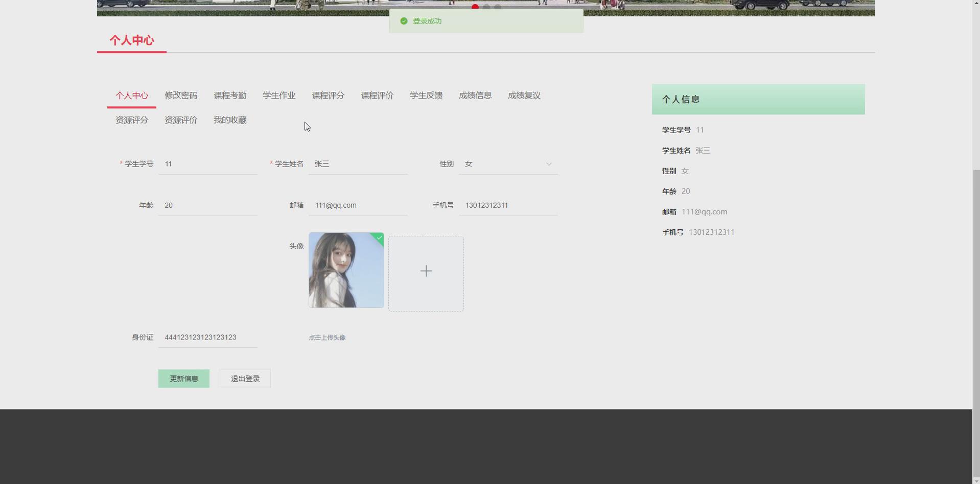Open the 成绩复议 tab

524,95
